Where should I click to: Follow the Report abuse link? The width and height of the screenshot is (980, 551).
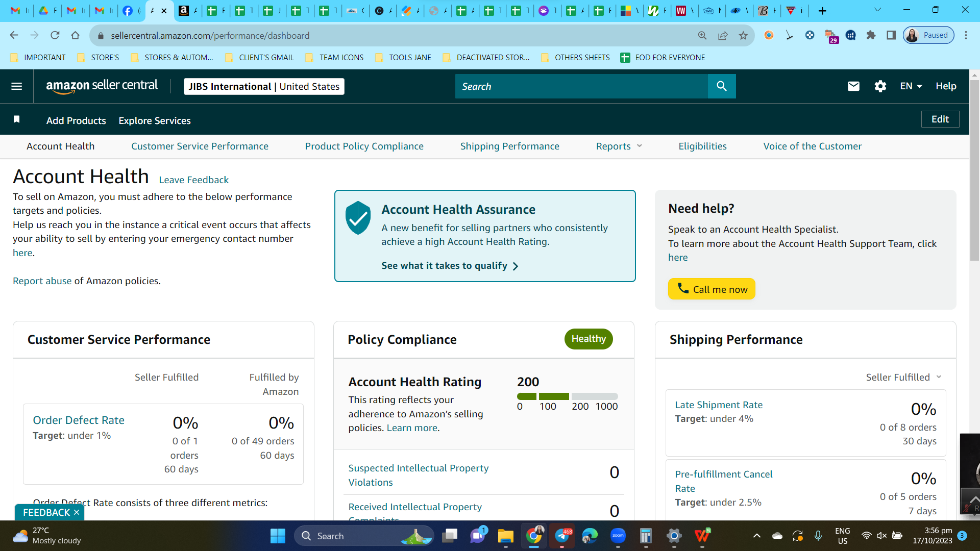coord(42,281)
